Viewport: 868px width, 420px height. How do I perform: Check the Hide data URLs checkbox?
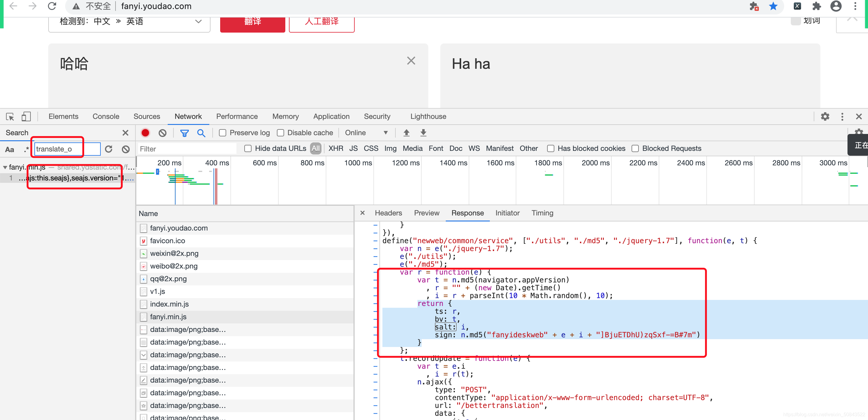coord(248,149)
